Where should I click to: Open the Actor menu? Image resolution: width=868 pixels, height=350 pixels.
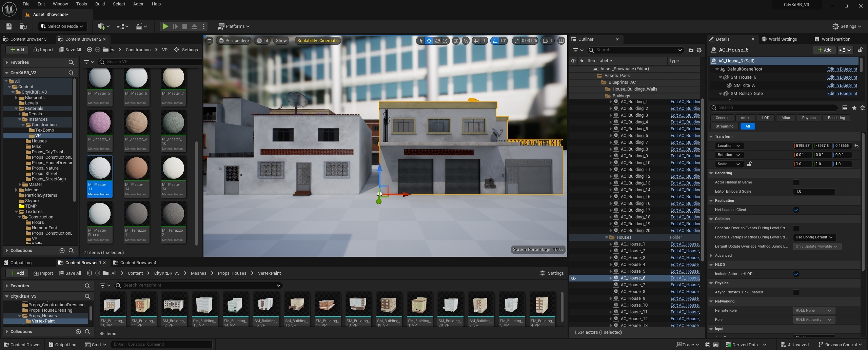138,4
